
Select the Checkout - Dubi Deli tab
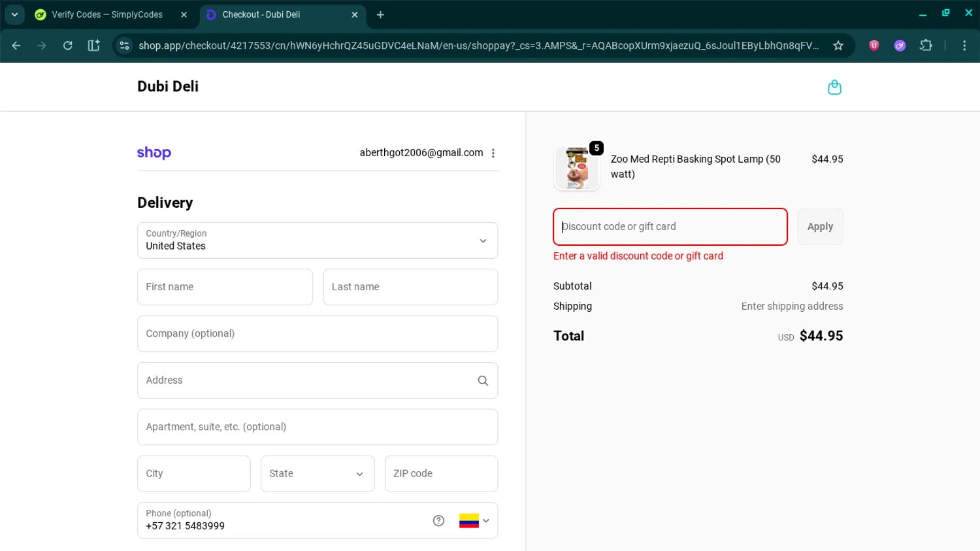(281, 14)
